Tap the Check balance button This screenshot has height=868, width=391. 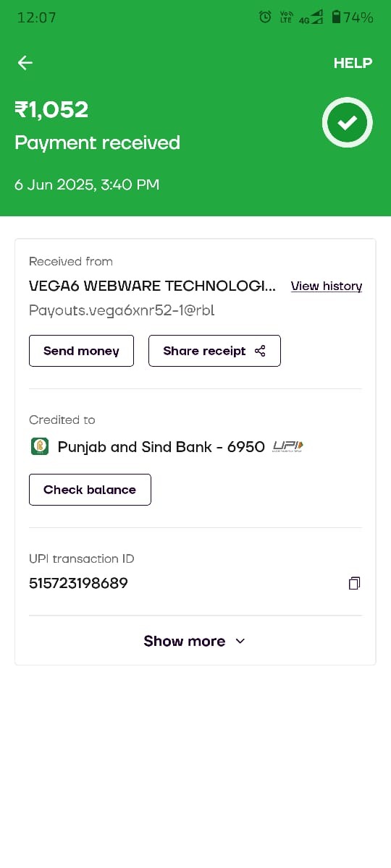[90, 490]
